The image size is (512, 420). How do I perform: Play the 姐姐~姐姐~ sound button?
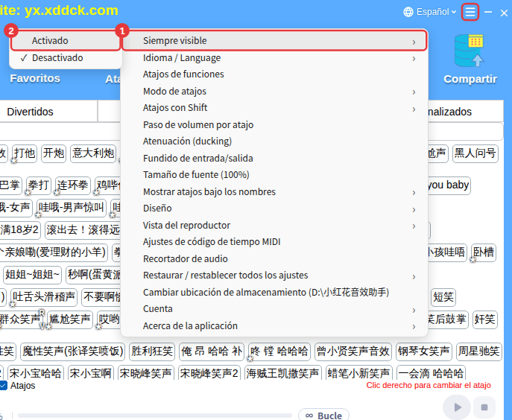32,275
